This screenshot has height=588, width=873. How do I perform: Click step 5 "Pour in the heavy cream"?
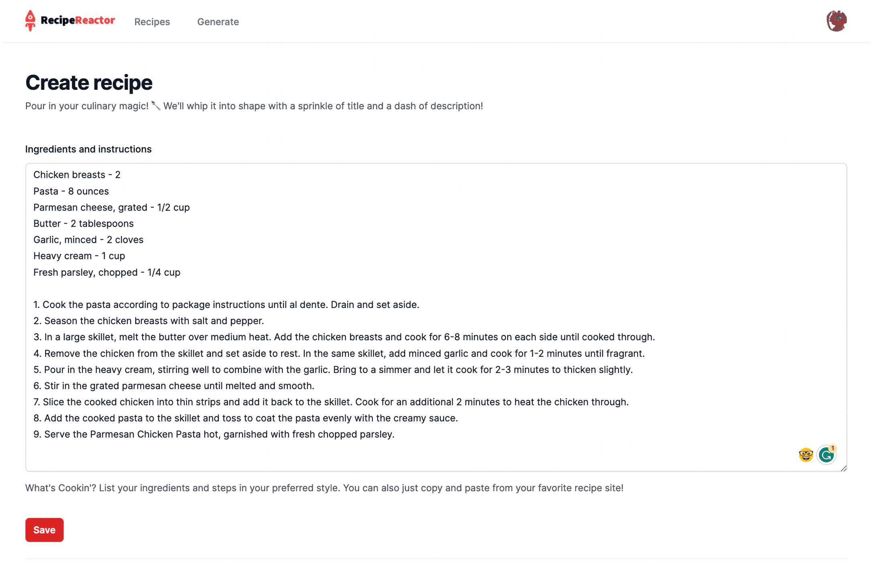point(333,370)
